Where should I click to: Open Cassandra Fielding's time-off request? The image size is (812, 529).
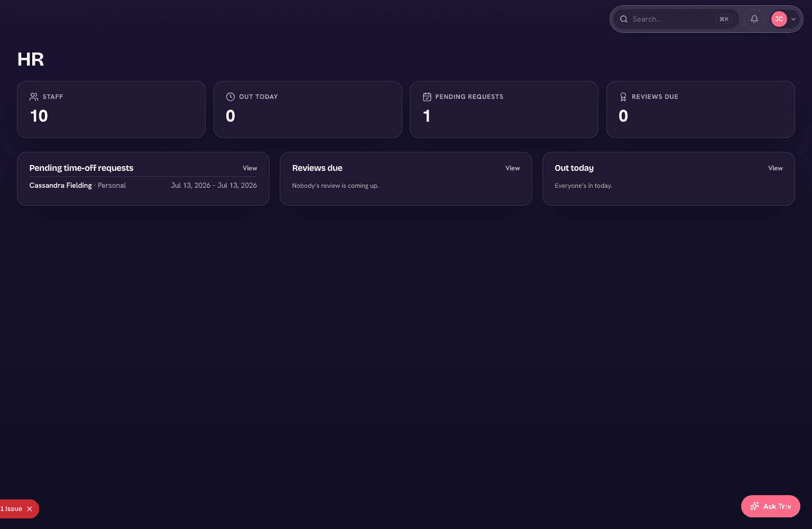[x=143, y=186]
